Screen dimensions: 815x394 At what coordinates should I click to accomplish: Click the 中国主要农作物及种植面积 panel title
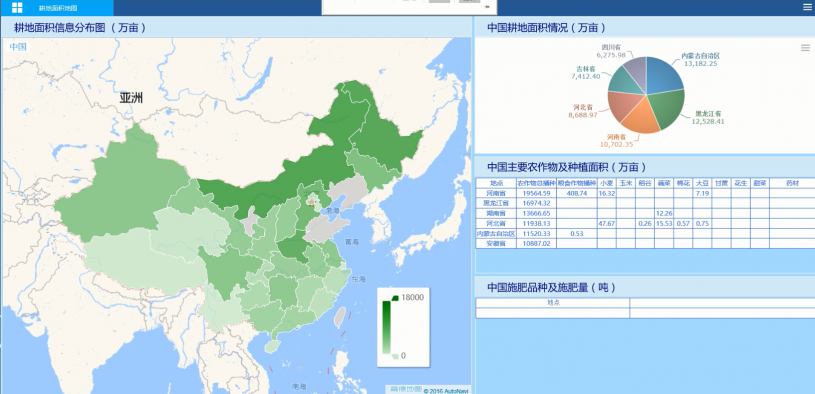tap(567, 167)
